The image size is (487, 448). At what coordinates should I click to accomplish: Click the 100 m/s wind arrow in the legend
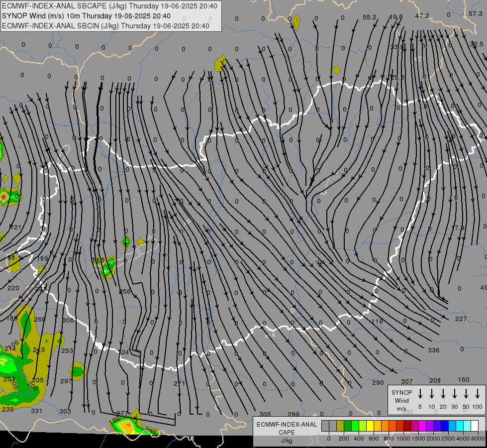[478, 393]
